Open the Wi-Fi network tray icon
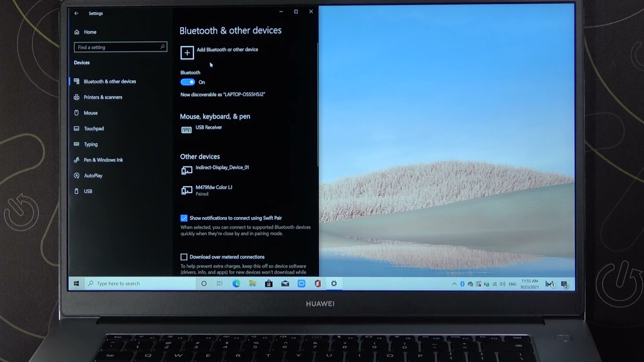The width and height of the screenshot is (644, 362). [495, 284]
